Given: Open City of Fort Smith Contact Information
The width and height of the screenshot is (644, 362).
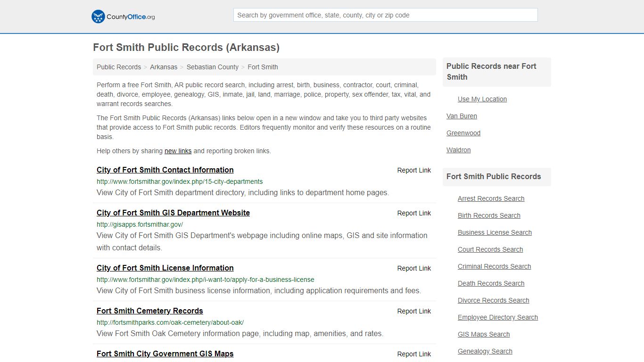Looking at the screenshot, I should tap(165, 170).
